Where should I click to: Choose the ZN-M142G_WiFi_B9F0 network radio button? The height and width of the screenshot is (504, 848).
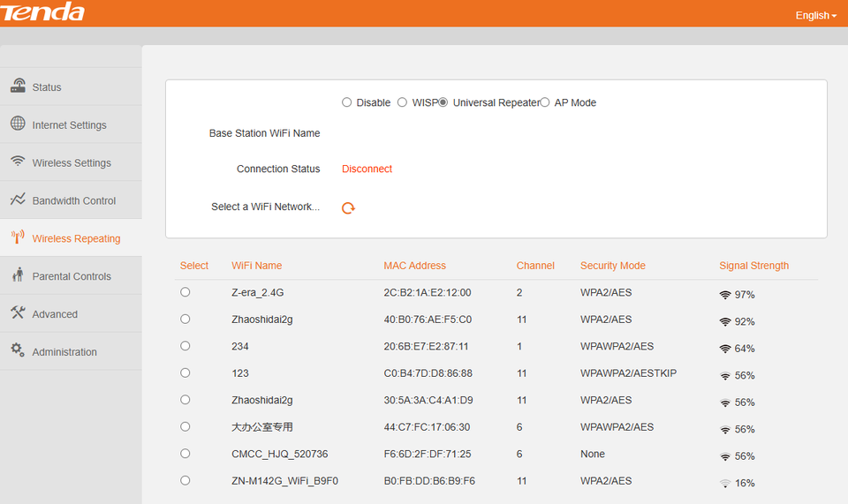pyautogui.click(x=185, y=480)
